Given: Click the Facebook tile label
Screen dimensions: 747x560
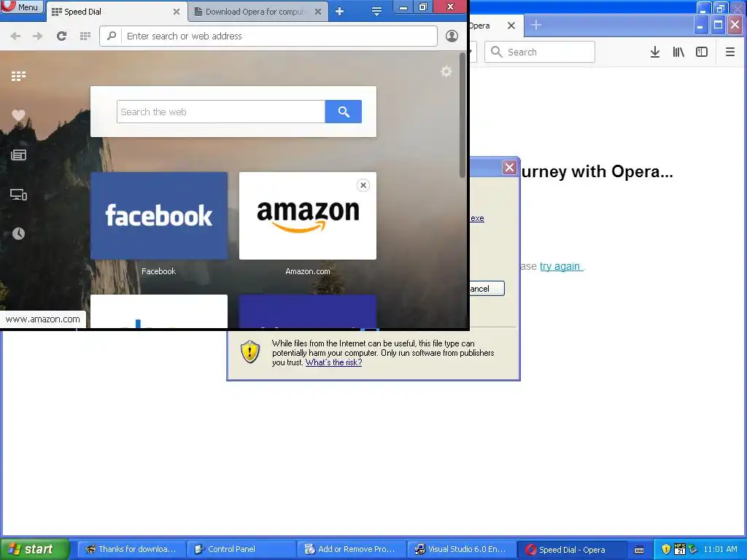Looking at the screenshot, I should [x=158, y=271].
